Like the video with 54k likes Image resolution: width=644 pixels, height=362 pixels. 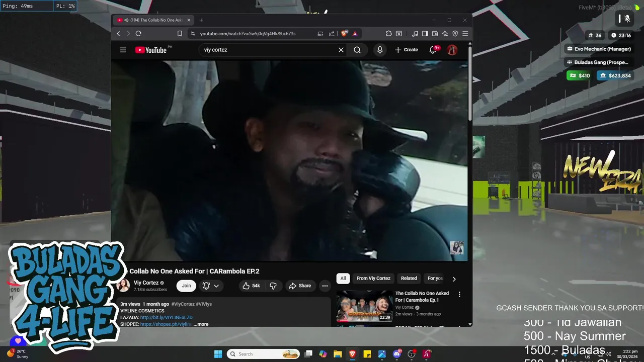pyautogui.click(x=251, y=286)
